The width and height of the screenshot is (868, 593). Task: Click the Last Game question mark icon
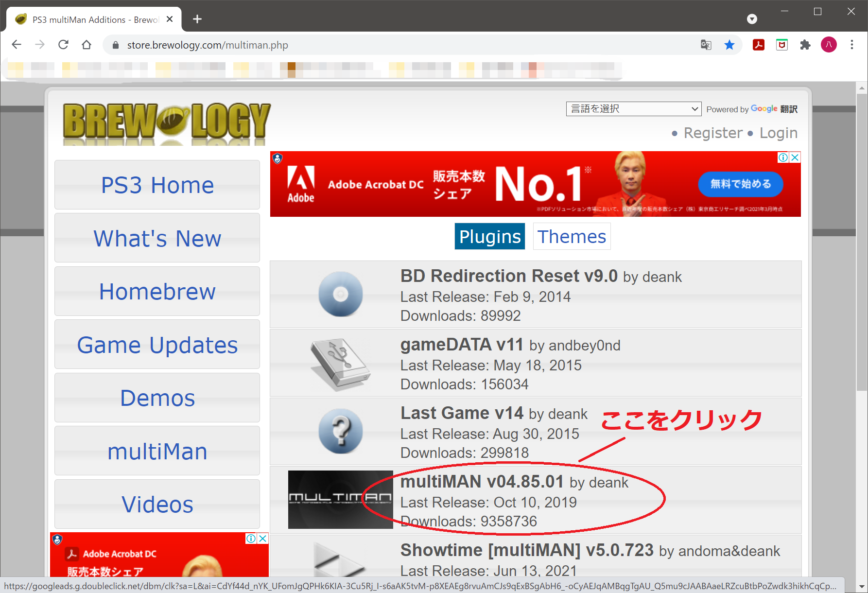point(340,431)
